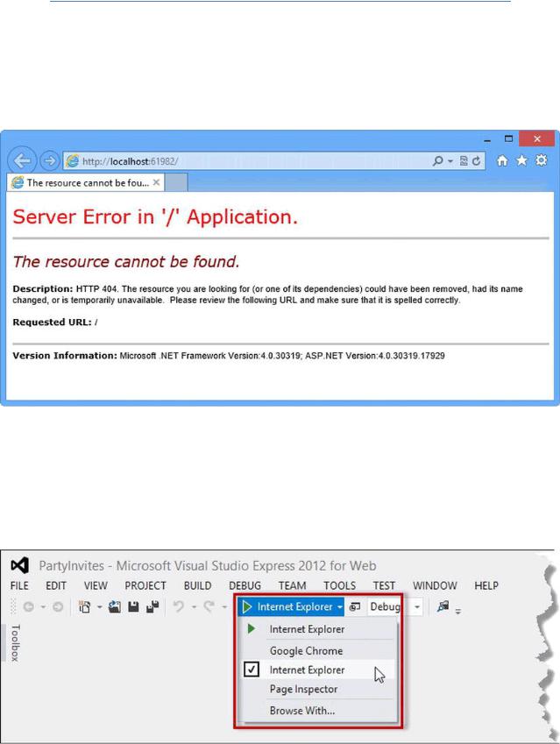Go back in Internet Explorer
560x744 pixels.
(x=22, y=160)
